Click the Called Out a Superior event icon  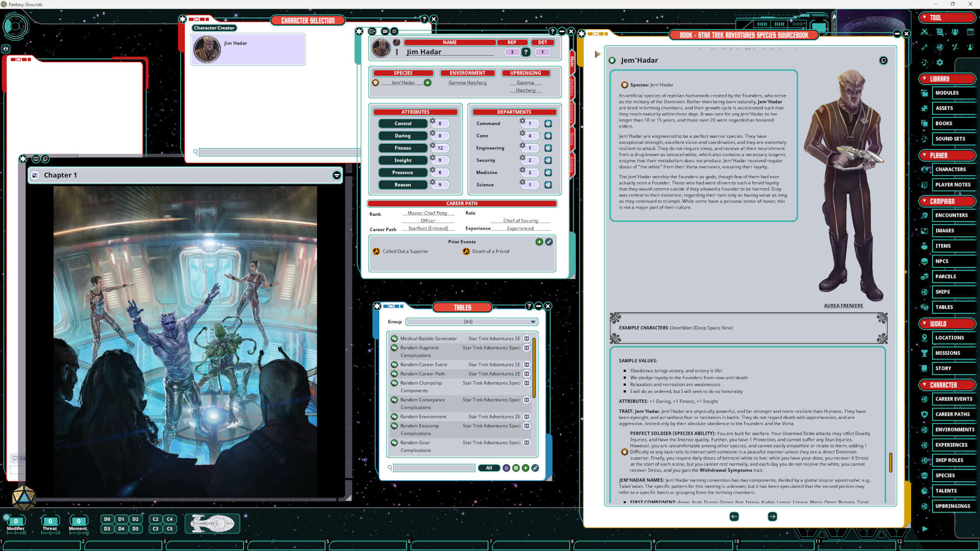coord(376,252)
